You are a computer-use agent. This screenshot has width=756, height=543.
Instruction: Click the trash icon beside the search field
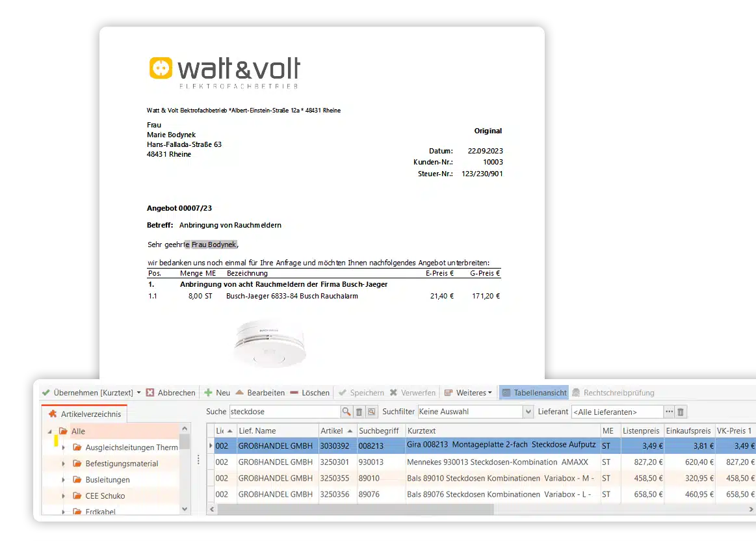point(359,412)
